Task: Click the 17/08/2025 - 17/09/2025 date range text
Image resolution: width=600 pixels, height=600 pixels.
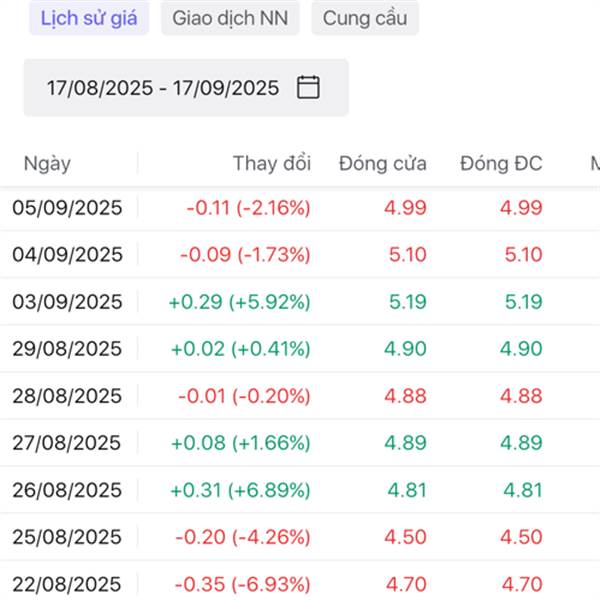Action: 163,88
